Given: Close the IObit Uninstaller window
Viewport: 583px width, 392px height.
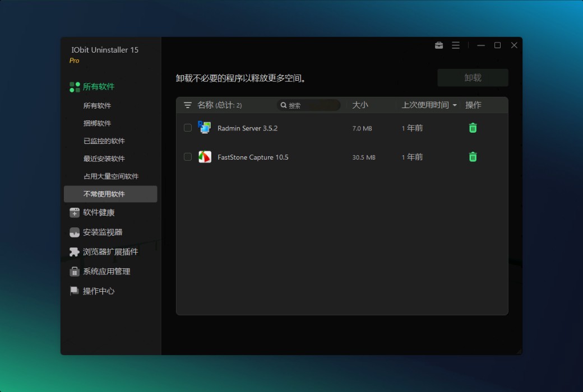Looking at the screenshot, I should click(x=514, y=45).
